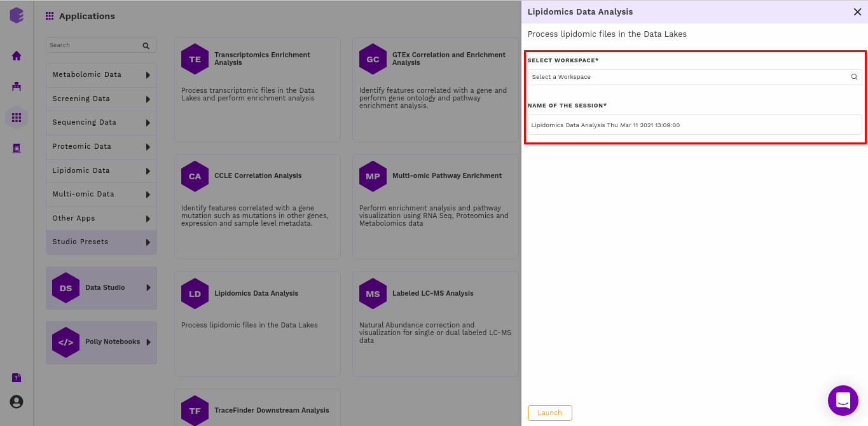The width and height of the screenshot is (868, 426).
Task: Expand the Metabolomic Data category
Action: (x=101, y=75)
